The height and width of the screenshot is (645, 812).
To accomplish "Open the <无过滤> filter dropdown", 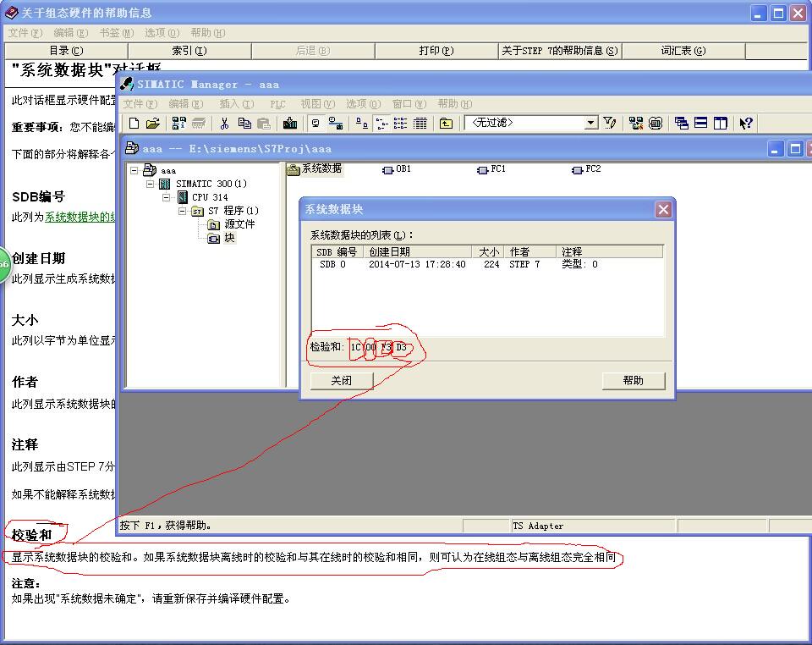I will click(591, 123).
